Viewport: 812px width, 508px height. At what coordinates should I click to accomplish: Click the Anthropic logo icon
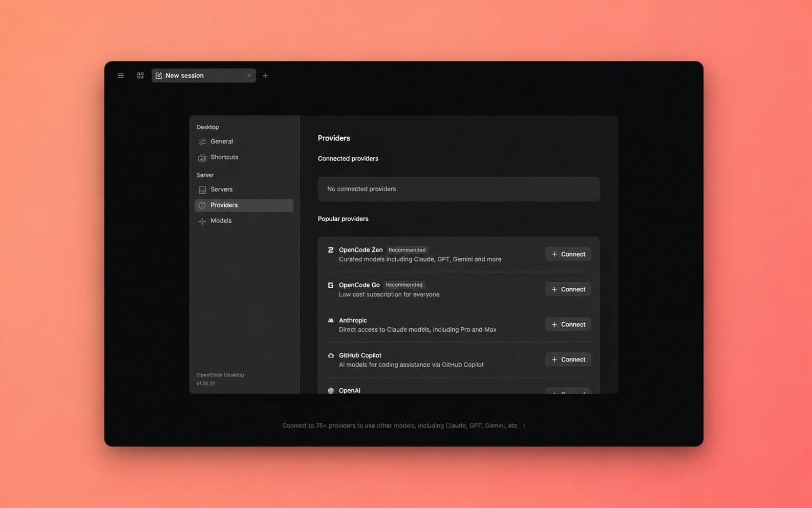coord(331,321)
